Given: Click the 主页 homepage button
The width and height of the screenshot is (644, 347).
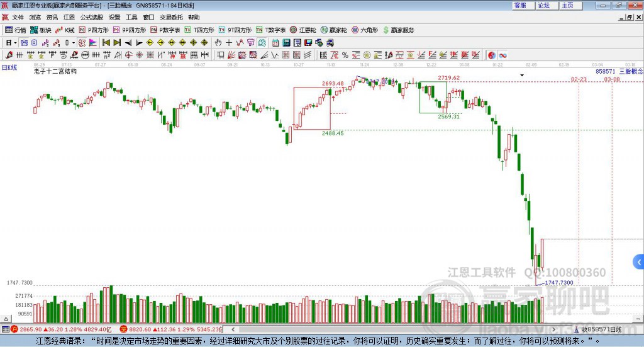Looking at the screenshot, I should [x=571, y=5].
